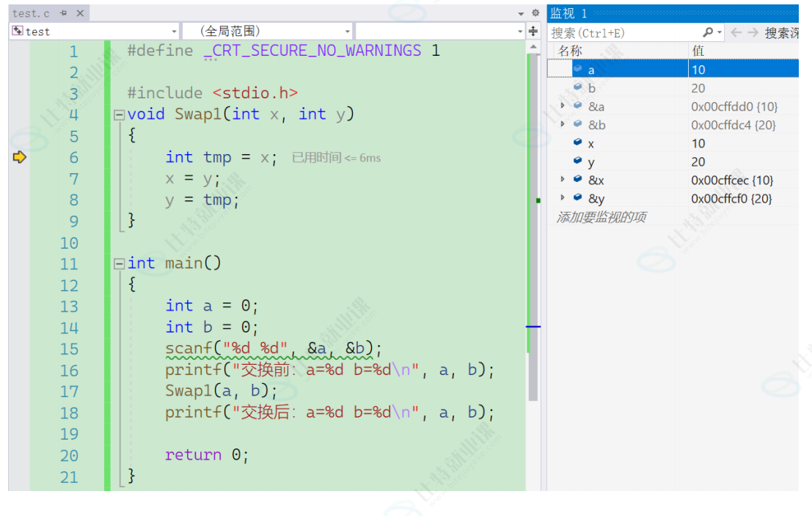Click value 0x00cffcf0 {20}

coord(731,198)
